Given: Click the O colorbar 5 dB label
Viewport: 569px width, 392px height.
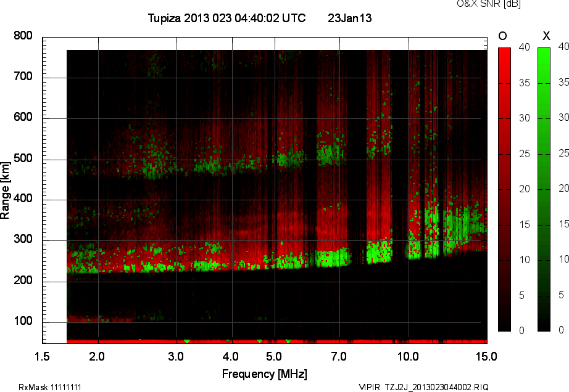Looking at the screenshot, I should click(x=522, y=296).
